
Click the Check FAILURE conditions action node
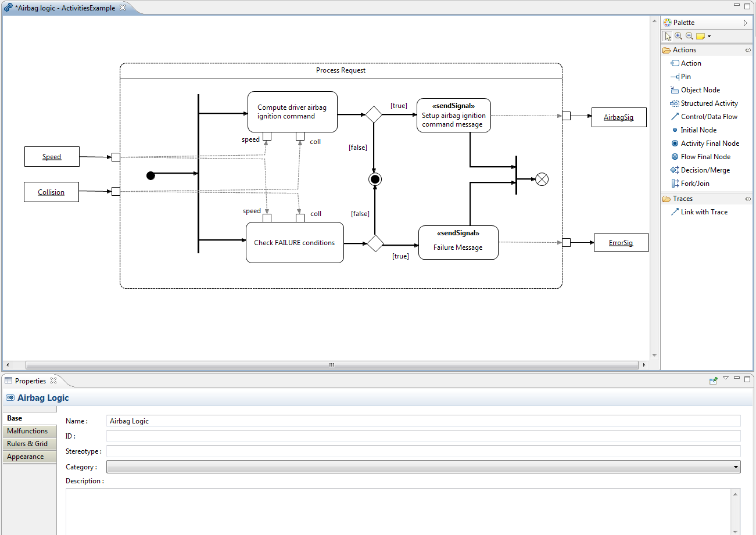tap(295, 243)
